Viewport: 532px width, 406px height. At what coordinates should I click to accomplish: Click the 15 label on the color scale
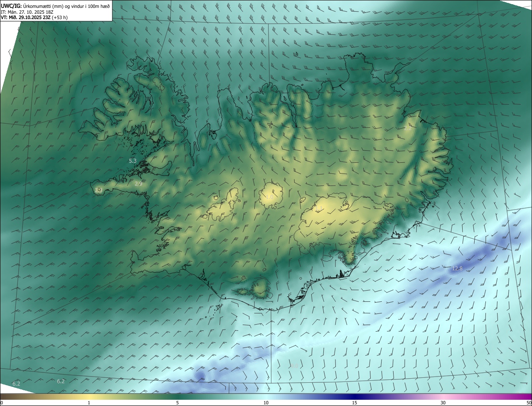(355, 403)
